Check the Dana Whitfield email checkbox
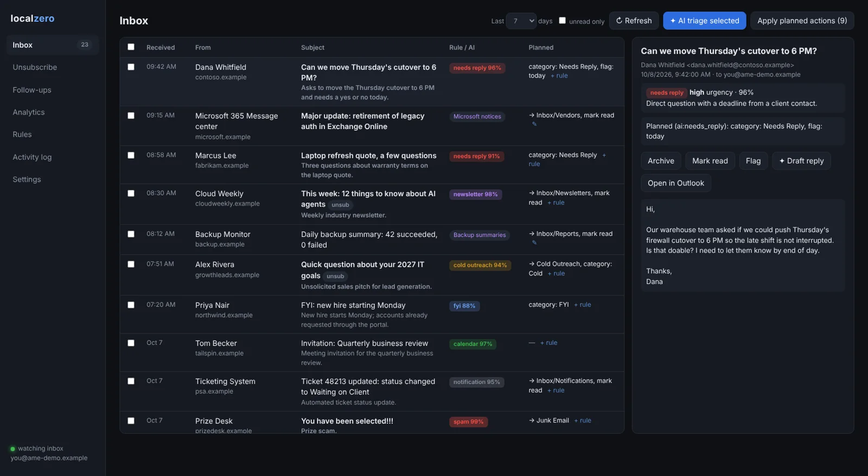 (x=131, y=67)
